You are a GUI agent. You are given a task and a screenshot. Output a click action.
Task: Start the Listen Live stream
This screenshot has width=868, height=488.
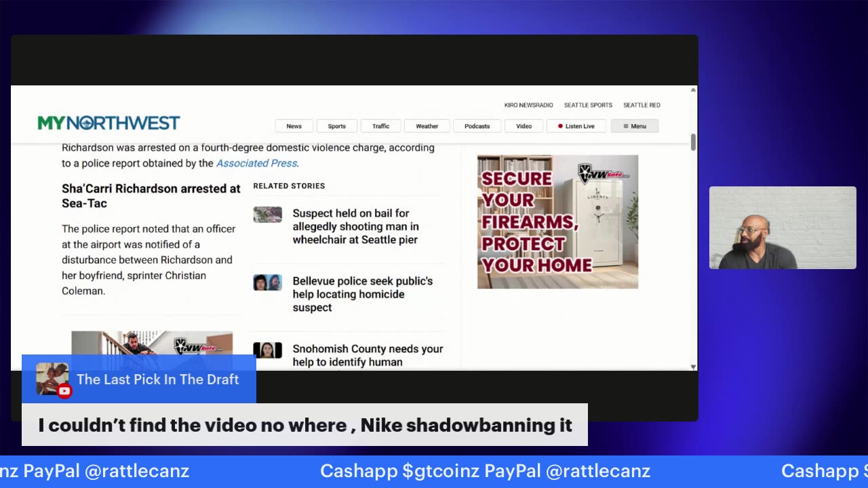[x=576, y=126]
